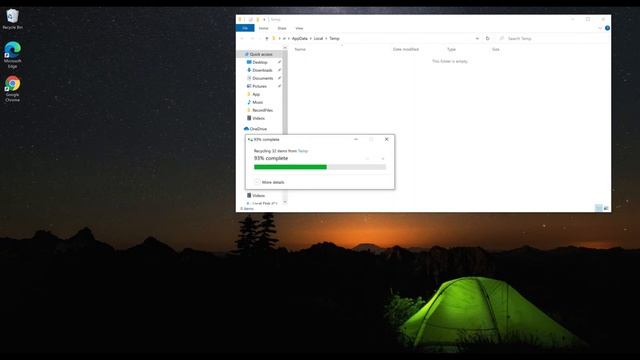Select Quick access in the sidebar
Screen dimensions: 640x360
[x=261, y=54]
